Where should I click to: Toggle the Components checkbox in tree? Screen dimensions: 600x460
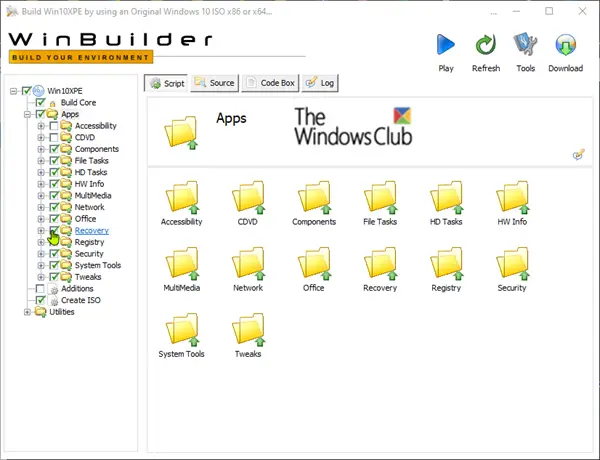54,149
